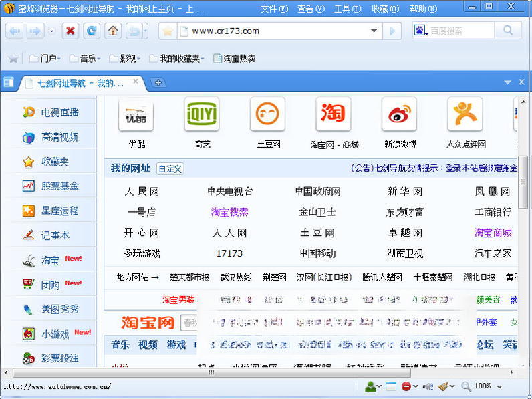The image size is (532, 399).
Task: Open the home page icon
Action: [113, 31]
